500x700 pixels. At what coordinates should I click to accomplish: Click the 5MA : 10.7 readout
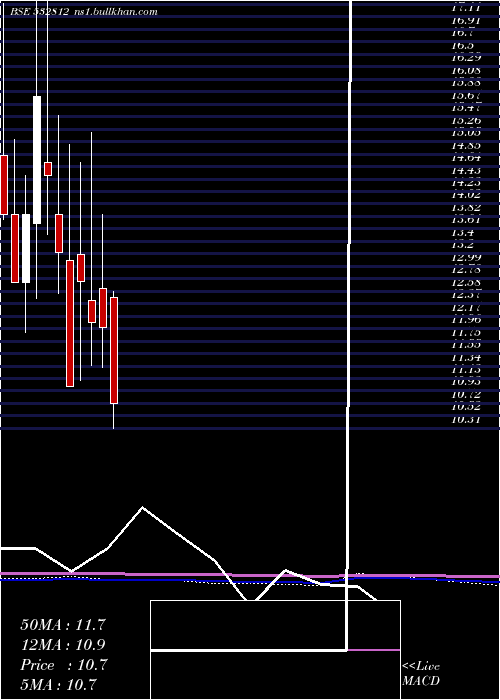58,684
